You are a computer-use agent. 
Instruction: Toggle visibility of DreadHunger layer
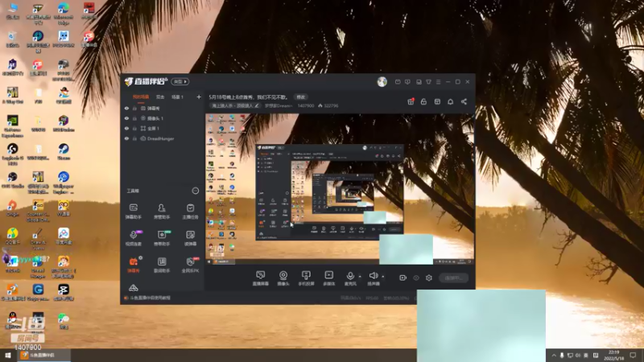pyautogui.click(x=126, y=138)
